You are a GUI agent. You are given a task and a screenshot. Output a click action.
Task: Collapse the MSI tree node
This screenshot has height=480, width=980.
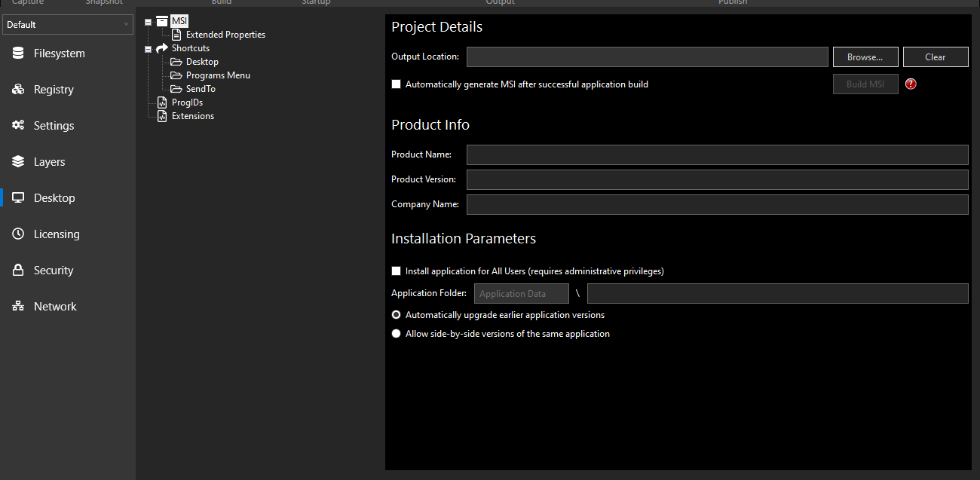[149, 20]
